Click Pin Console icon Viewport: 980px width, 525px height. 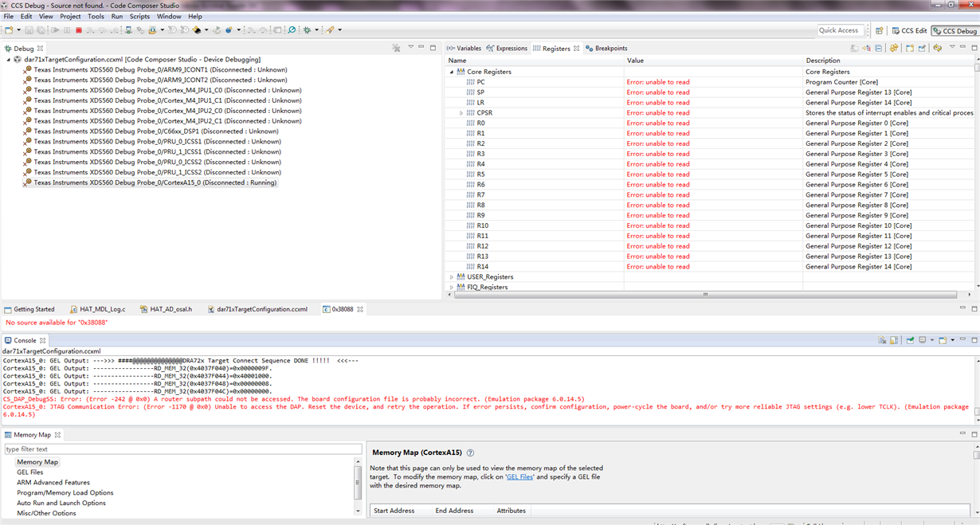910,340
